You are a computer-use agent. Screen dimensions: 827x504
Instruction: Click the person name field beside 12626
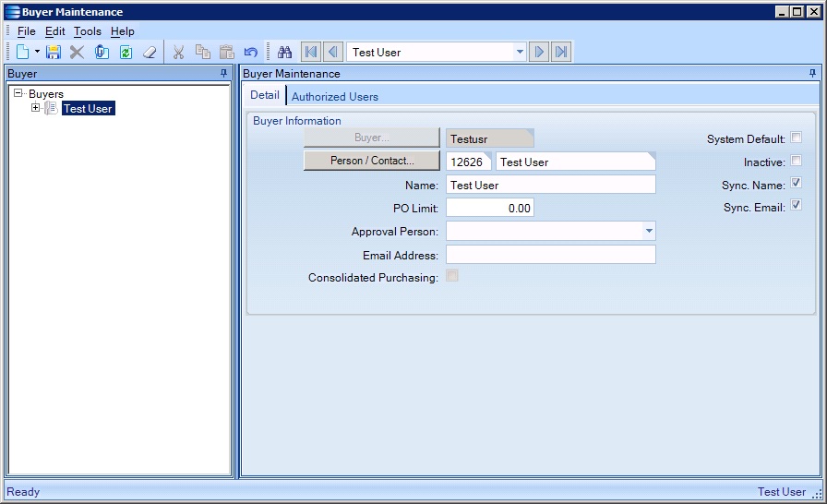coord(575,162)
